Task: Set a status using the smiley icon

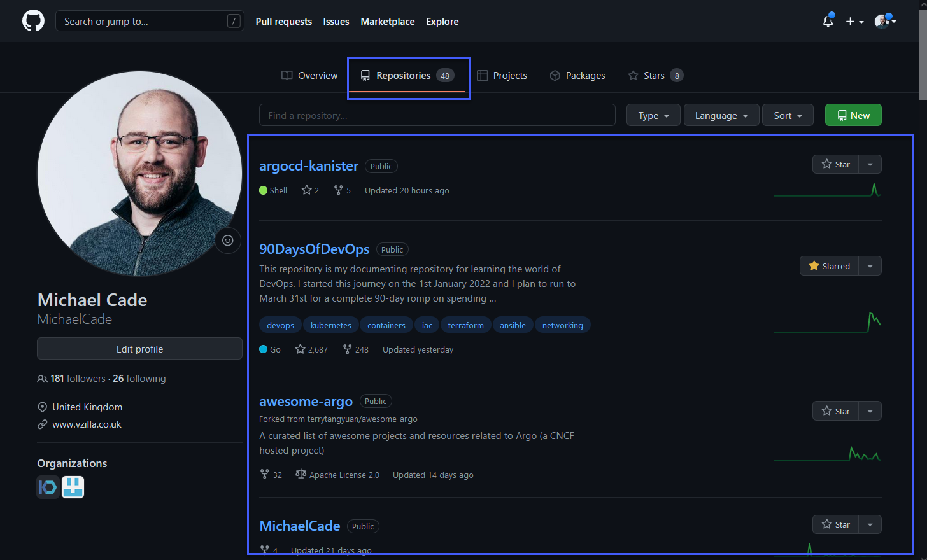Action: (228, 241)
